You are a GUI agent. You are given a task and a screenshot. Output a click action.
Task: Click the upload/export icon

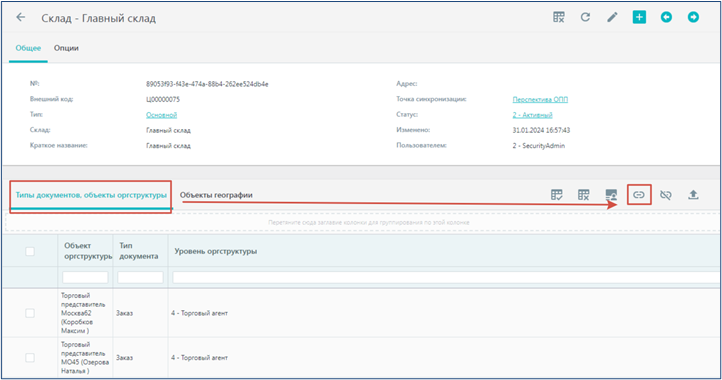(x=693, y=195)
